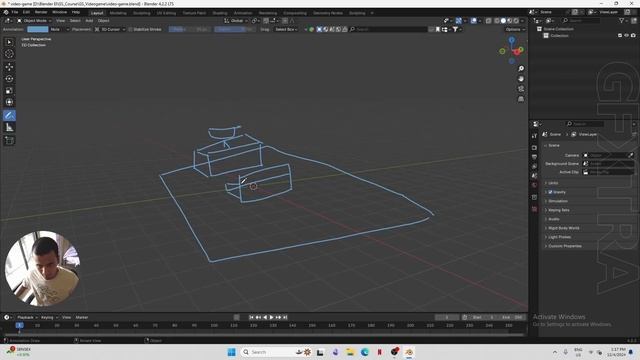Open the Options popover in viewport
The height and width of the screenshot is (360, 640).
(515, 29)
